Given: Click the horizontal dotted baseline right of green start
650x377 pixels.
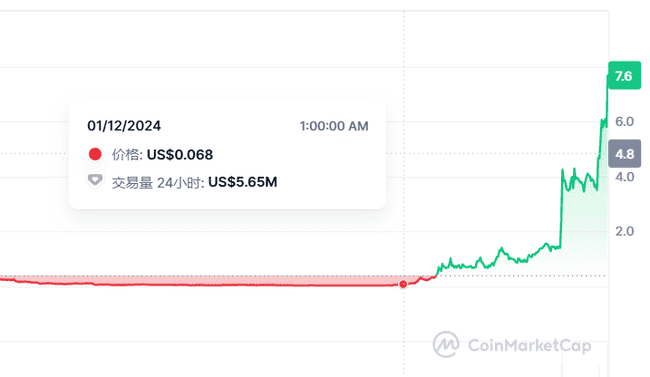Looking at the screenshot, I should pyautogui.click(x=522, y=276).
